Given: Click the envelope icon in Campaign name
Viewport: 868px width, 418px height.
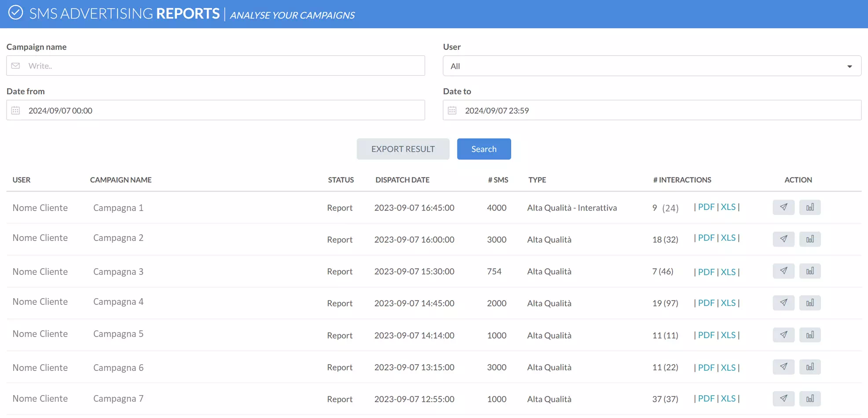Looking at the screenshot, I should pyautogui.click(x=16, y=66).
